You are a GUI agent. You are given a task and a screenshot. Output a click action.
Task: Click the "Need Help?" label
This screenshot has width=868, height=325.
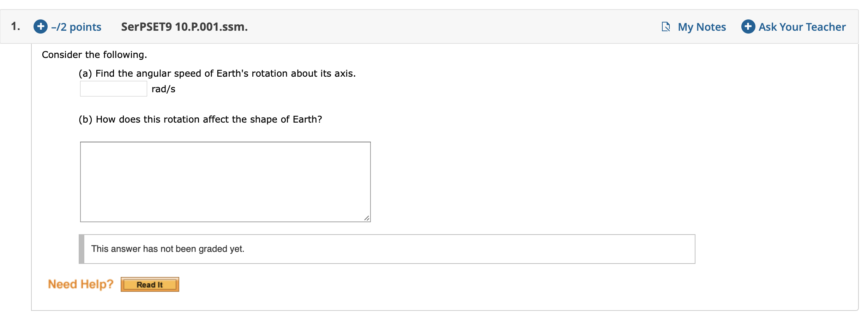80,284
